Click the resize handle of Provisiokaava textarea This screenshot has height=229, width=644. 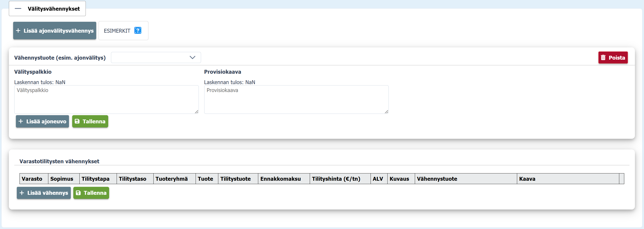click(386, 112)
